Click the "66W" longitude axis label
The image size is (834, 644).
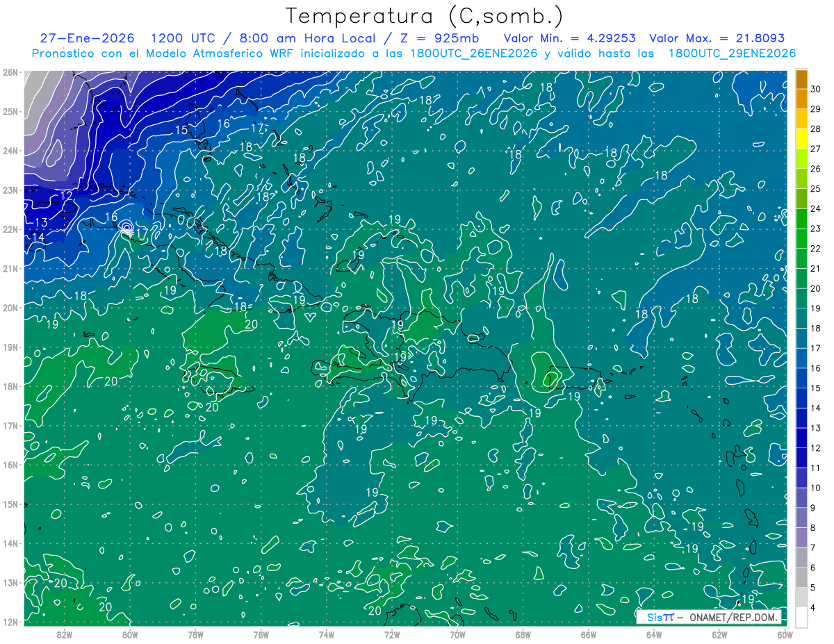pyautogui.click(x=588, y=634)
